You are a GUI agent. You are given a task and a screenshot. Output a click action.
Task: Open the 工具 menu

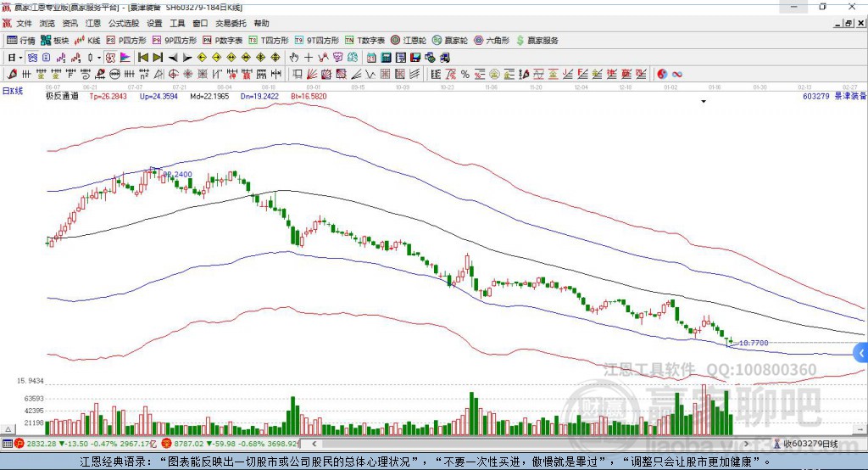click(177, 23)
